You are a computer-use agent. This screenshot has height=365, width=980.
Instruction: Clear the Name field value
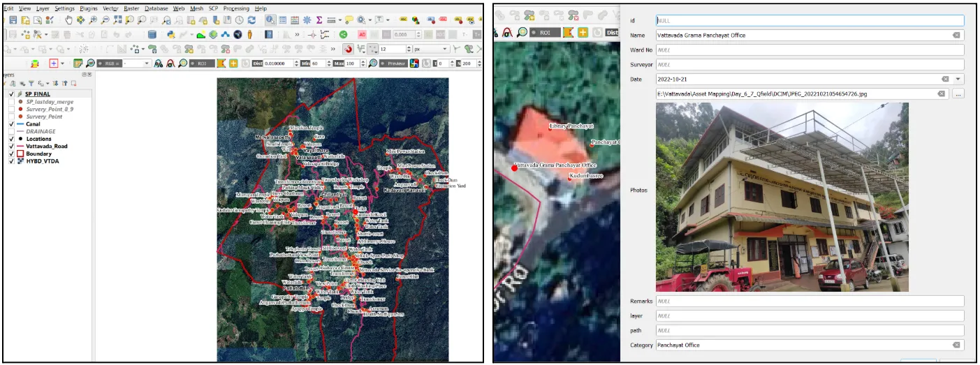click(956, 35)
